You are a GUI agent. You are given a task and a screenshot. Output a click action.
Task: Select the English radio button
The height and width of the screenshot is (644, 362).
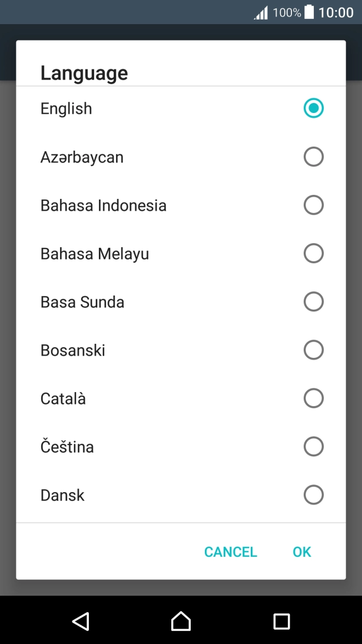click(313, 108)
